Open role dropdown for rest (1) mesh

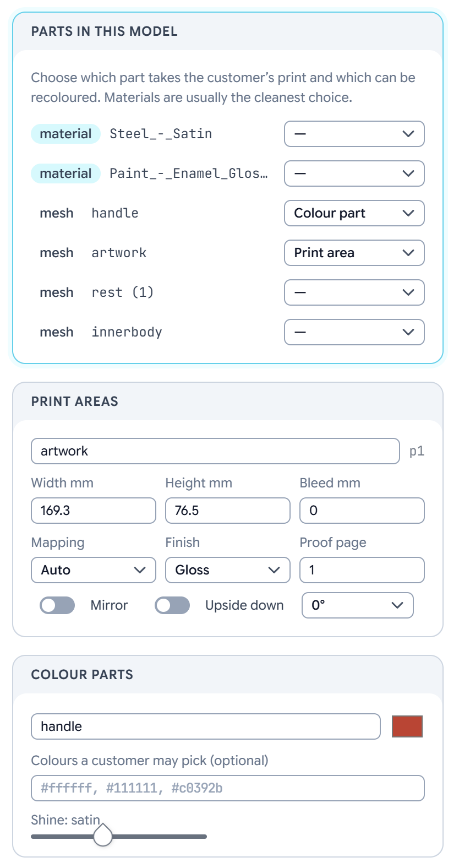[354, 292]
